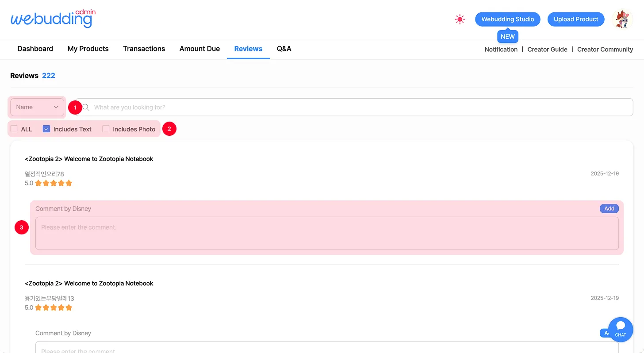Click the 2025-12-19 date of 용기있는무당벌레13's review

[605, 298]
